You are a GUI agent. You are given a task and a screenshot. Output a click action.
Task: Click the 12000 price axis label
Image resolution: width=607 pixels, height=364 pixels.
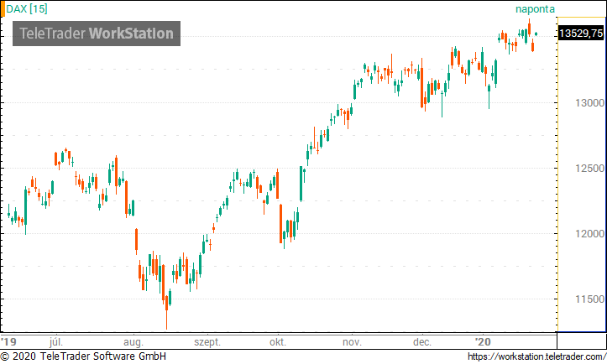589,234
